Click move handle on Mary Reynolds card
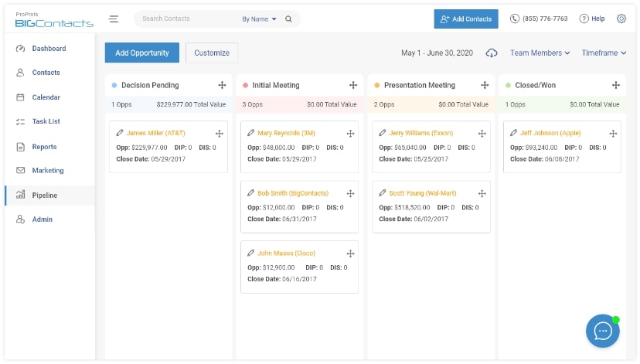The width and height of the screenshot is (640, 364). pyautogui.click(x=350, y=134)
